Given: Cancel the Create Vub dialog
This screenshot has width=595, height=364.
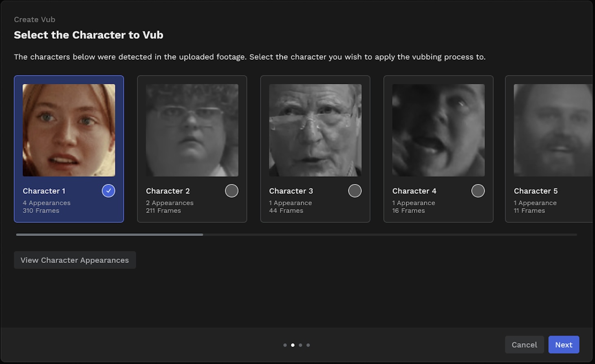Looking at the screenshot, I should tap(524, 345).
